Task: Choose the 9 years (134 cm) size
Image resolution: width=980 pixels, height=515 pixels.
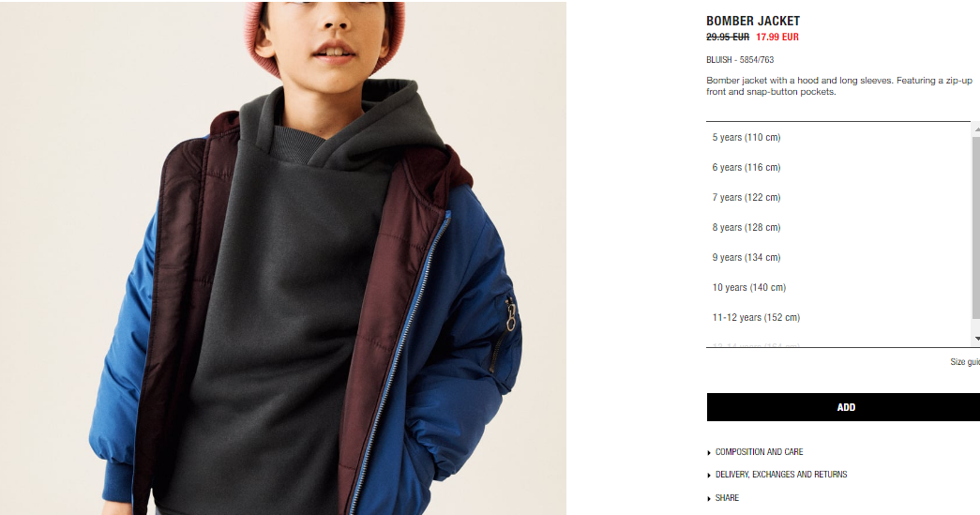Action: 838,257
